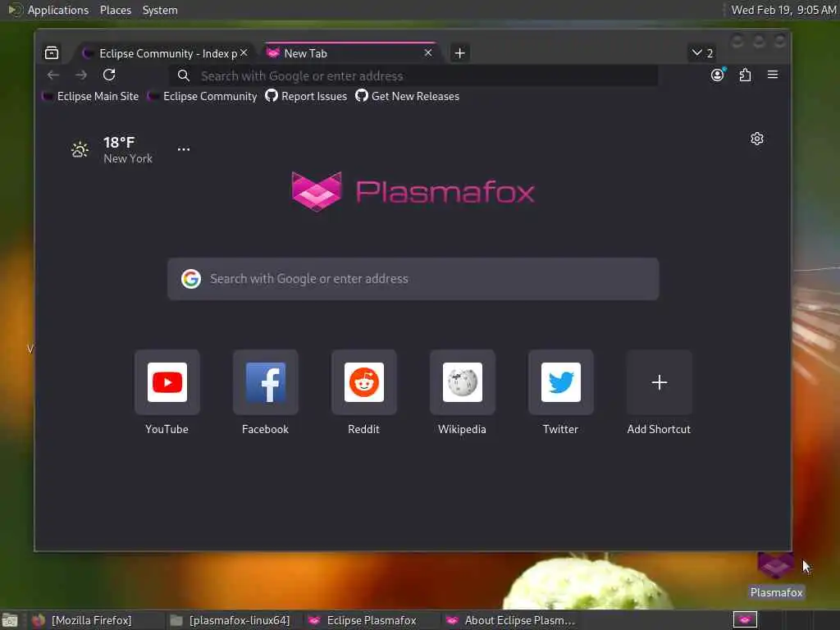Click the show desktop taskbar icon
840x630 pixels.
pos(10,621)
